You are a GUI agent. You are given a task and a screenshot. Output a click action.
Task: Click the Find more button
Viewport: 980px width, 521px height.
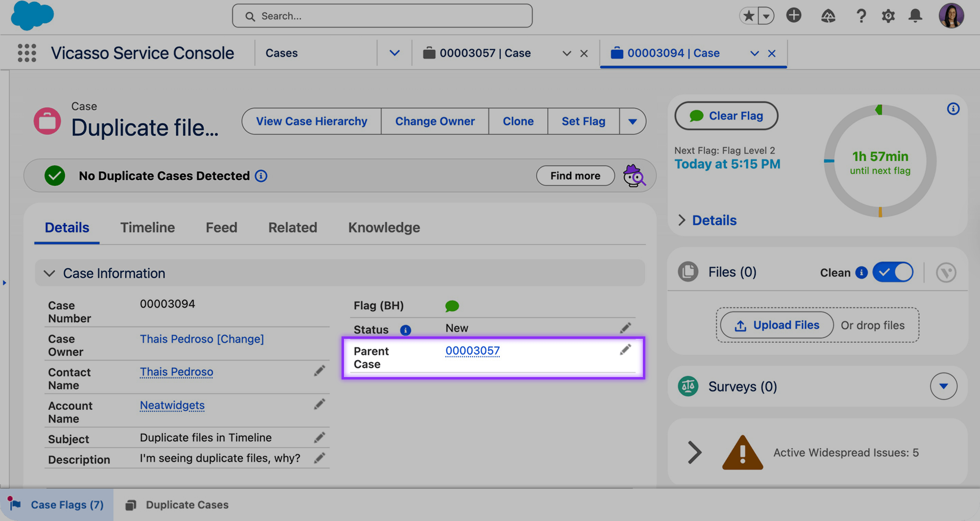(575, 176)
